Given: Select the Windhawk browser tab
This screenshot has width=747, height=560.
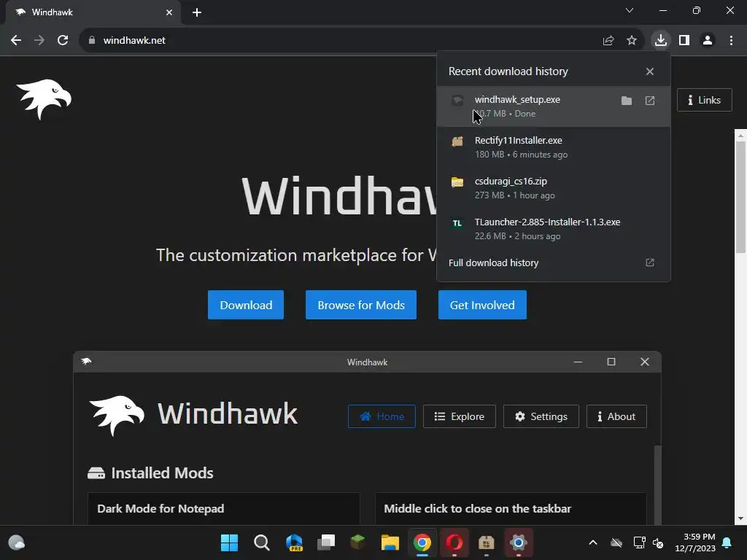Looking at the screenshot, I should point(93,12).
